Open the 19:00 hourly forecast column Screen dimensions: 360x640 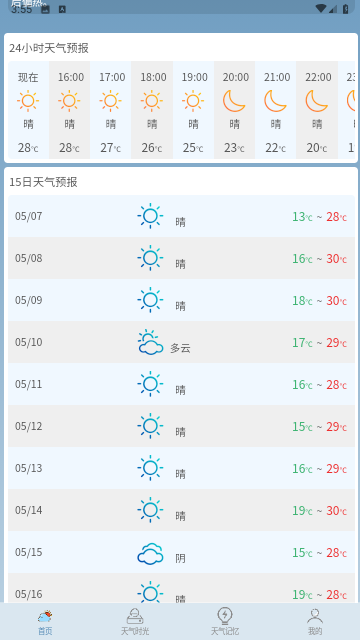pyautogui.click(x=193, y=110)
